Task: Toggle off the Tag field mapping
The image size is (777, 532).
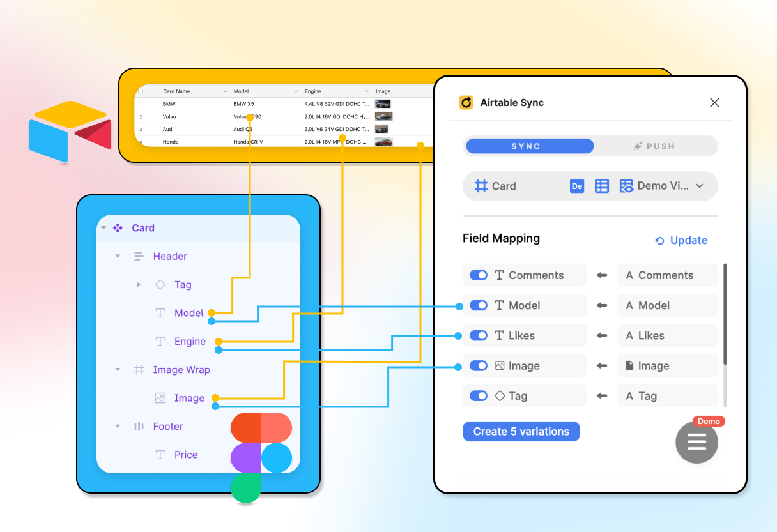Action: 479,396
